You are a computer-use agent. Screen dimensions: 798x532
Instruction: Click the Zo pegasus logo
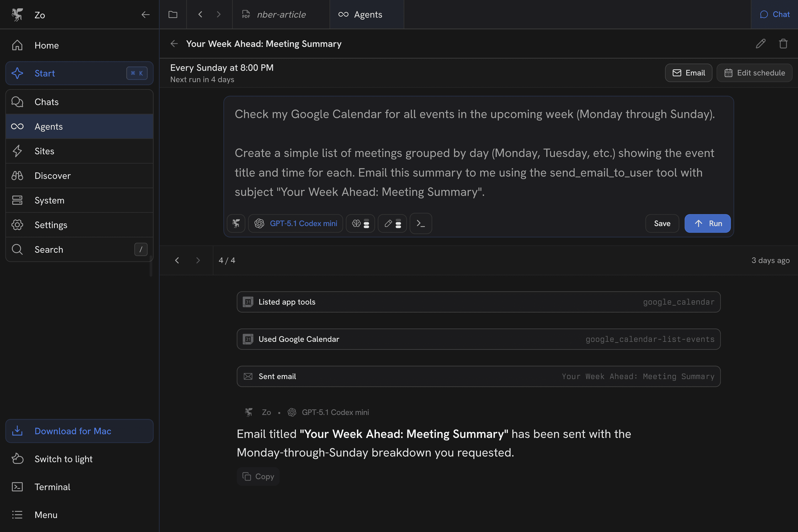(17, 15)
